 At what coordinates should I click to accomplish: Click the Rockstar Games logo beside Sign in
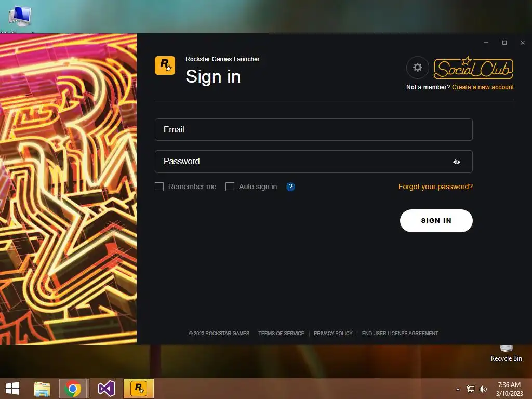coord(165,65)
